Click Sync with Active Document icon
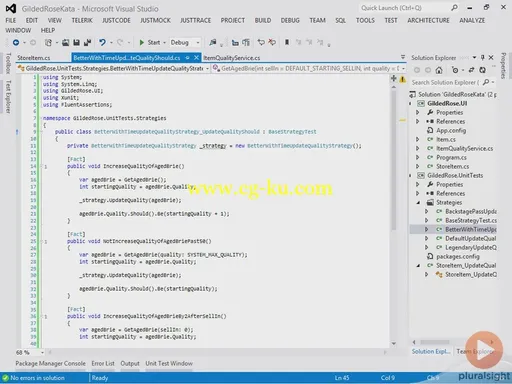 471,70
